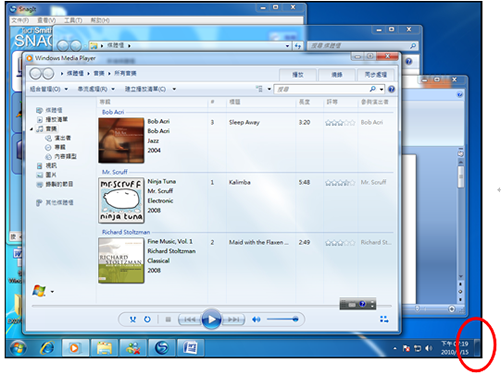Click the Mr. Scruff group header
Viewport: 501px width, 375px height.
[x=115, y=172]
